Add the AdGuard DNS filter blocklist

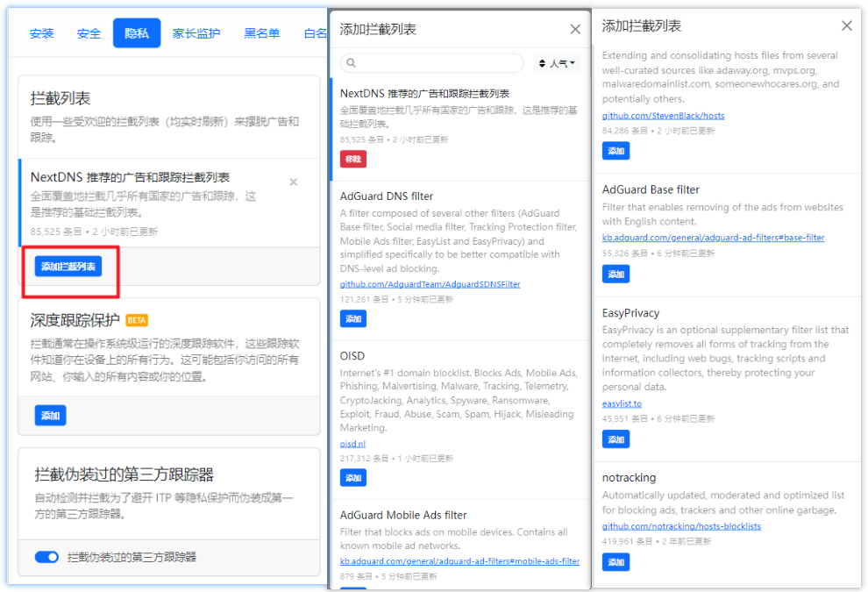pos(352,318)
